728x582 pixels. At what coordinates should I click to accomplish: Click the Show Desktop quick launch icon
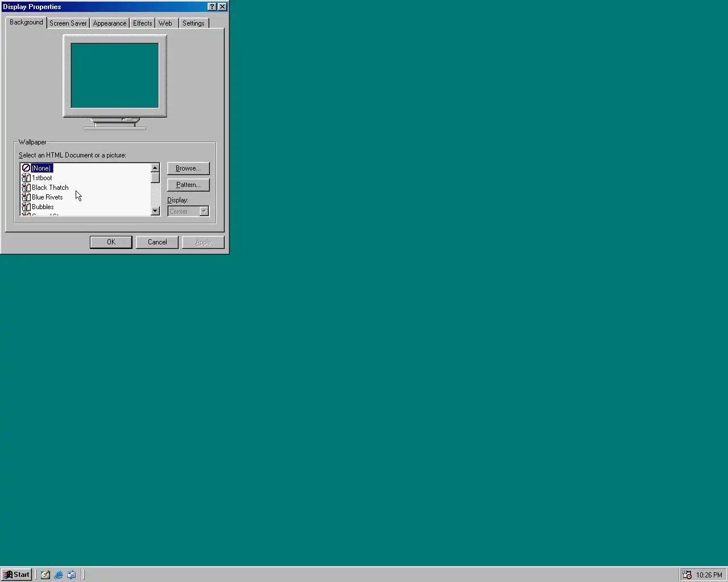tap(45, 575)
